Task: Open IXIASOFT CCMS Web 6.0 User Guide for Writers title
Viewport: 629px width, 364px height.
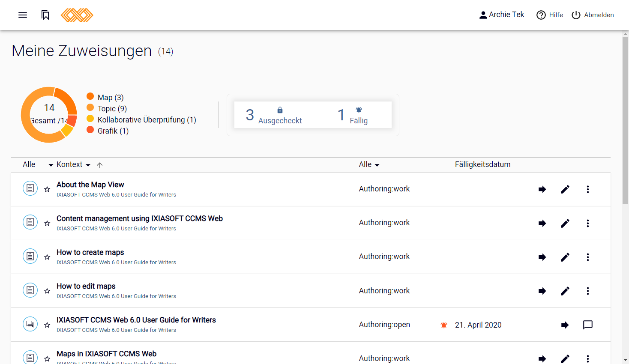Action: [136, 320]
